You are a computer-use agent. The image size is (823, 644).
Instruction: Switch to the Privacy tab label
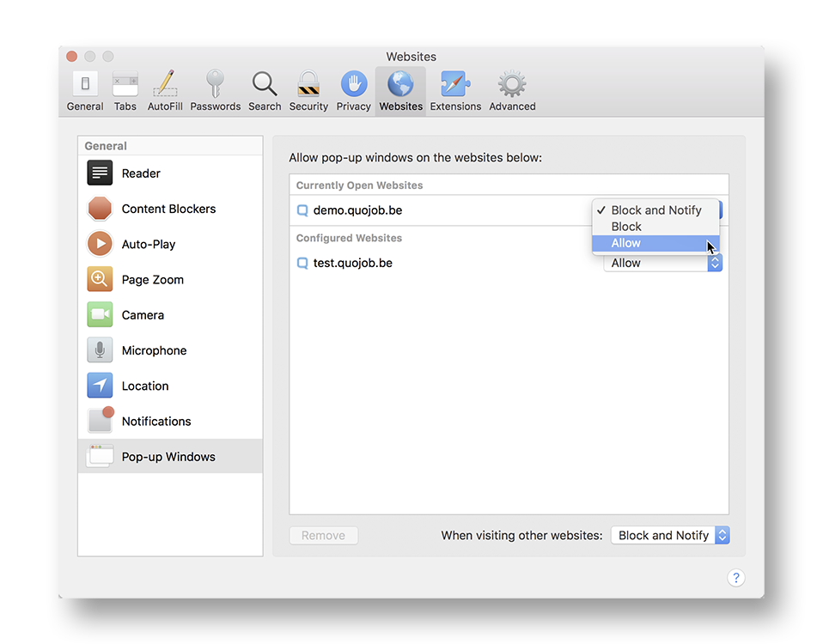[x=354, y=106]
